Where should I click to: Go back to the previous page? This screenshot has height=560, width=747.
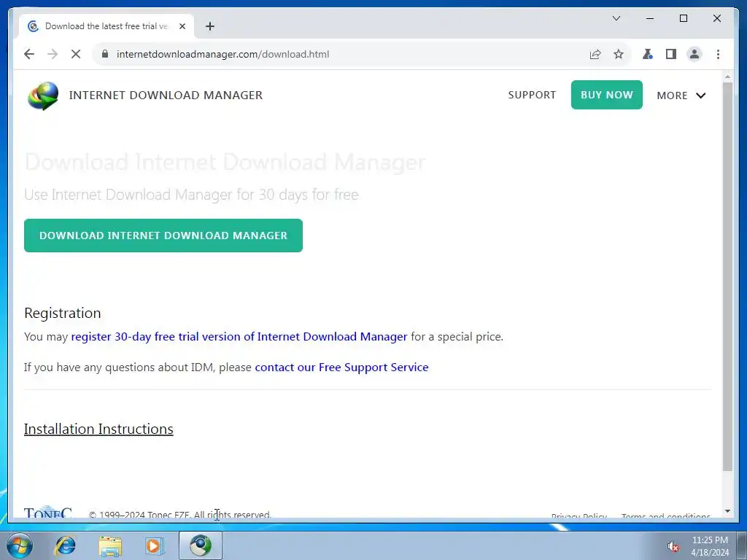click(x=29, y=54)
